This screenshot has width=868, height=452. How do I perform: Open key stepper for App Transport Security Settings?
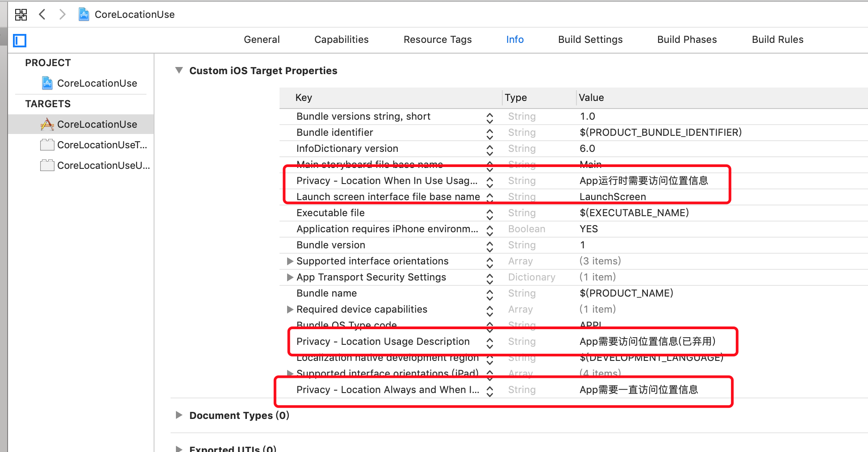tap(490, 278)
